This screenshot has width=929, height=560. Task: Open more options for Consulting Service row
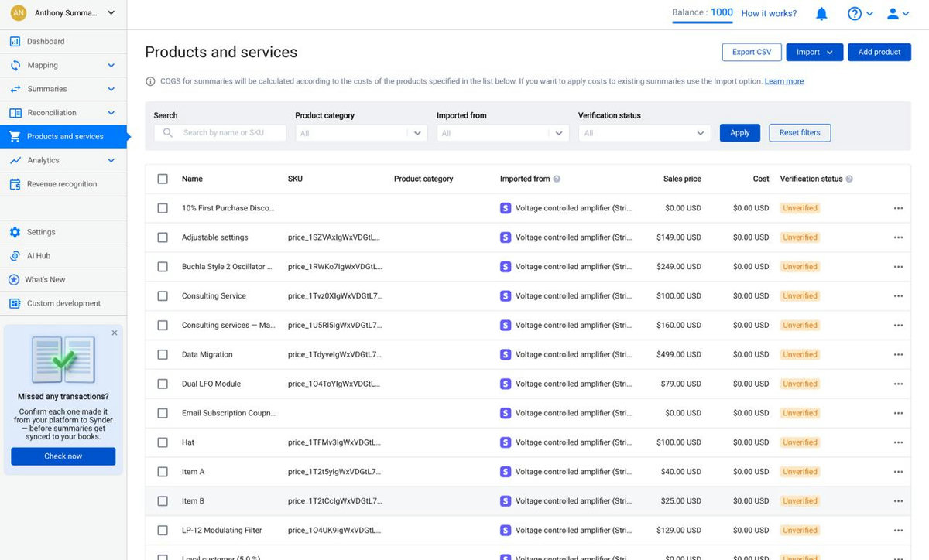pyautogui.click(x=898, y=296)
